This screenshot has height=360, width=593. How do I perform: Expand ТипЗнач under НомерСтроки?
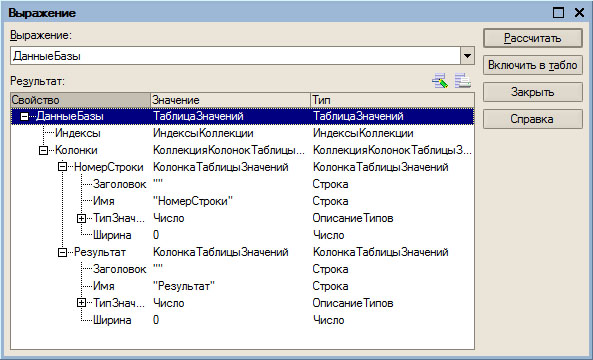(81, 218)
